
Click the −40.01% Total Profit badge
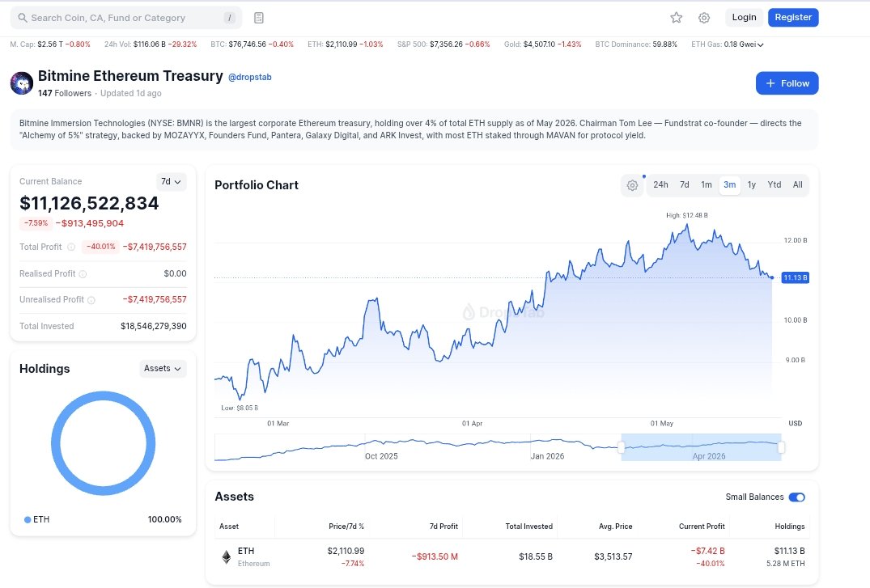[100, 247]
